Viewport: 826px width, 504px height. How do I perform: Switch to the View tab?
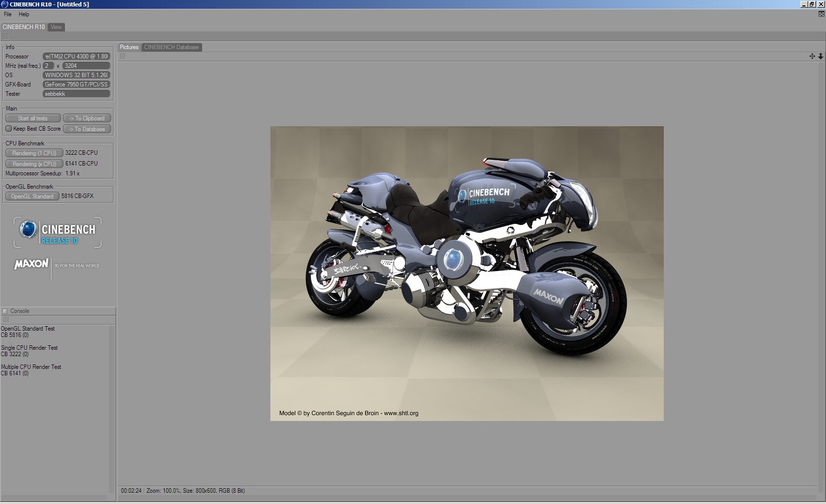pyautogui.click(x=56, y=27)
